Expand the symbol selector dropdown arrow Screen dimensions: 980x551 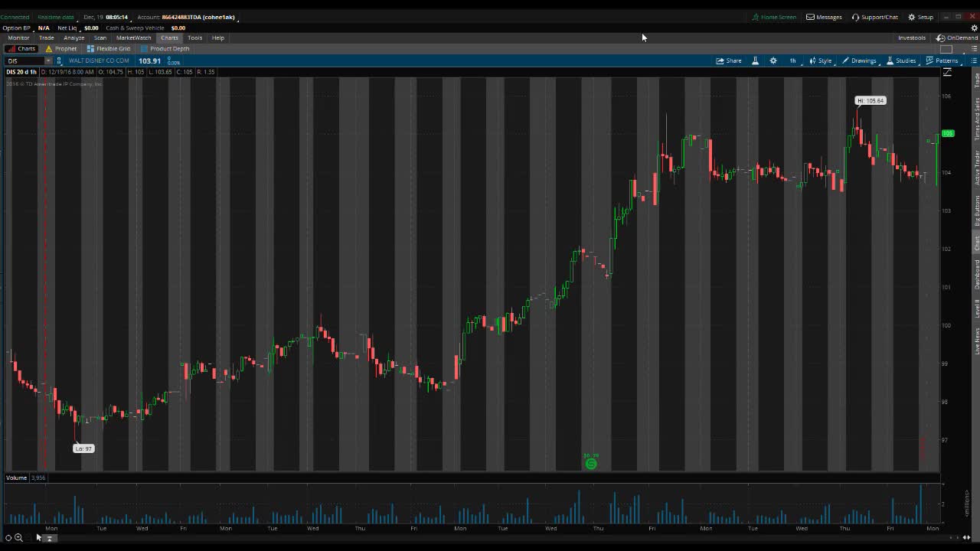tap(48, 60)
